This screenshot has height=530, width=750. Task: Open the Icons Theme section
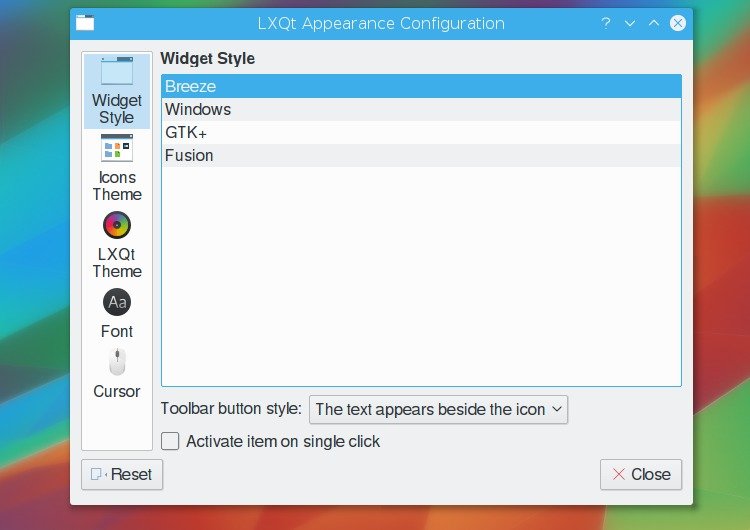(117, 167)
